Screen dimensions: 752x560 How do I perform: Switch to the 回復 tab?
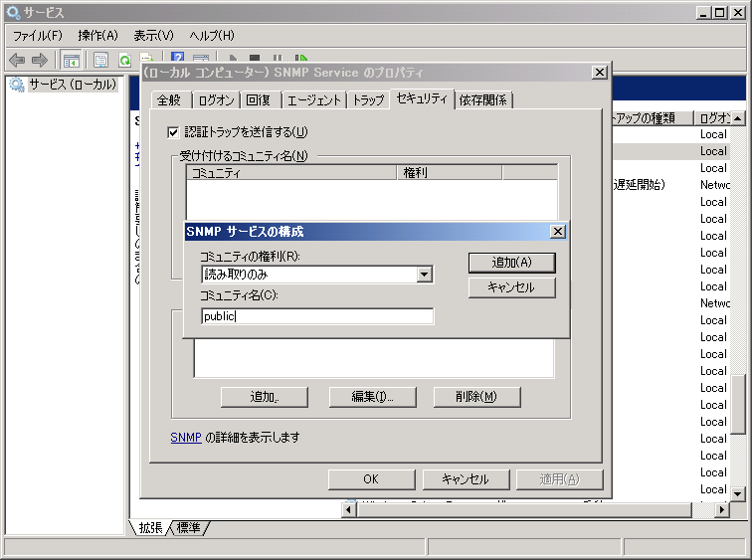259,100
